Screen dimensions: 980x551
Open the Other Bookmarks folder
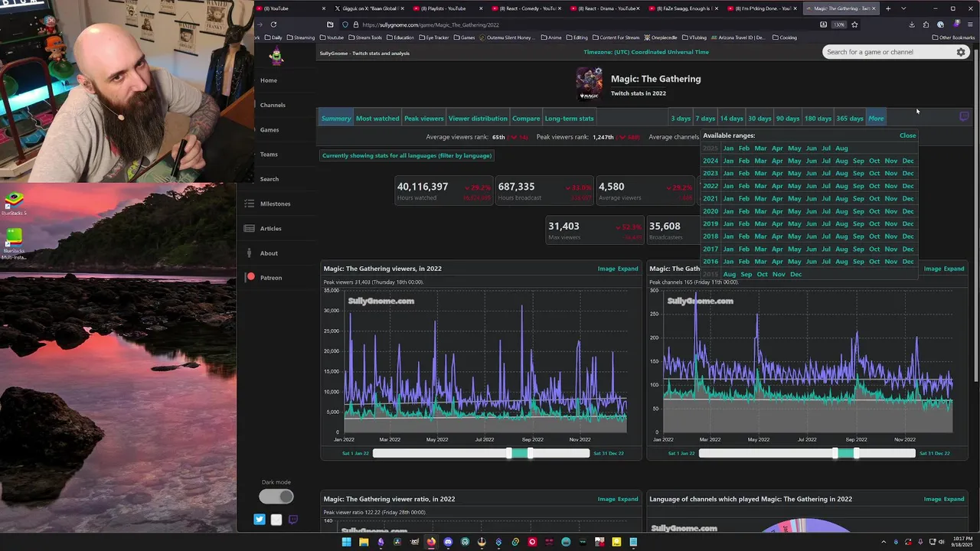954,37
